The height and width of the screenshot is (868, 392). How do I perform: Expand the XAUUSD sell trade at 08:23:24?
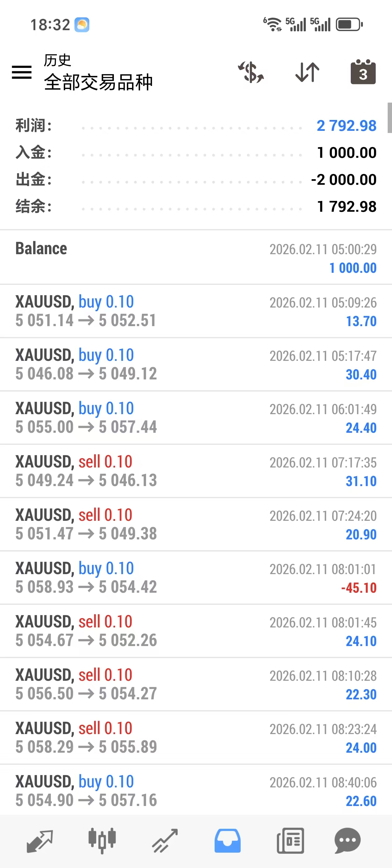coord(196,737)
